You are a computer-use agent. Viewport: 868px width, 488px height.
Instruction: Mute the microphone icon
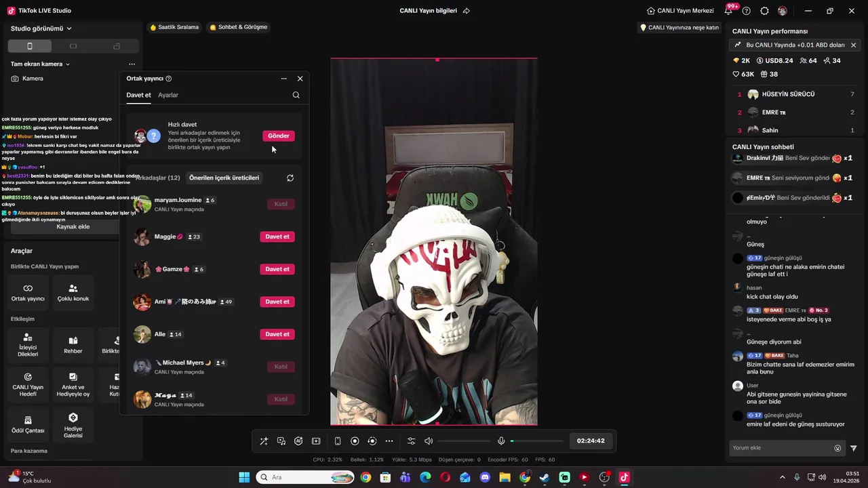501,441
